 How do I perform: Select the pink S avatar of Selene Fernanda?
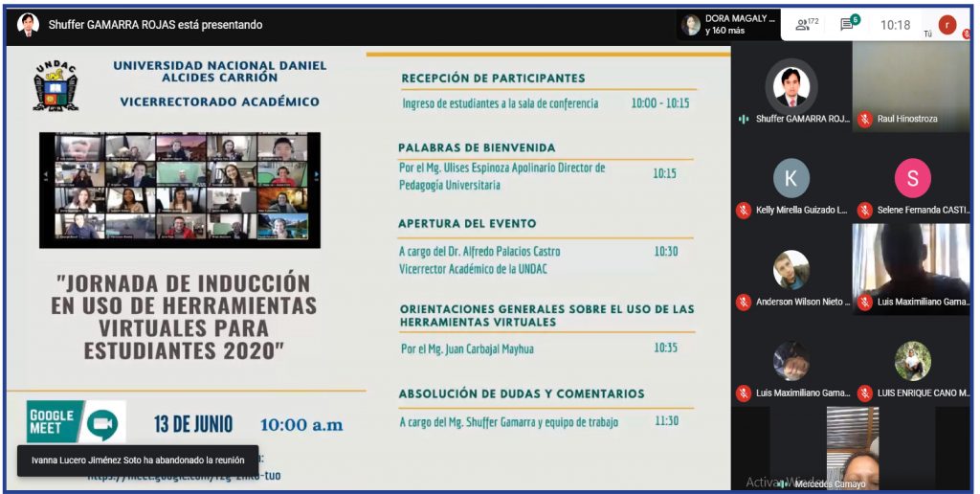(912, 178)
